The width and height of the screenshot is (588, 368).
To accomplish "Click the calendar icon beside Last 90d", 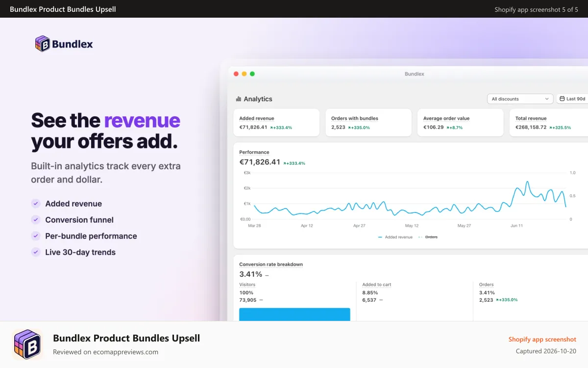I will 562,99.
